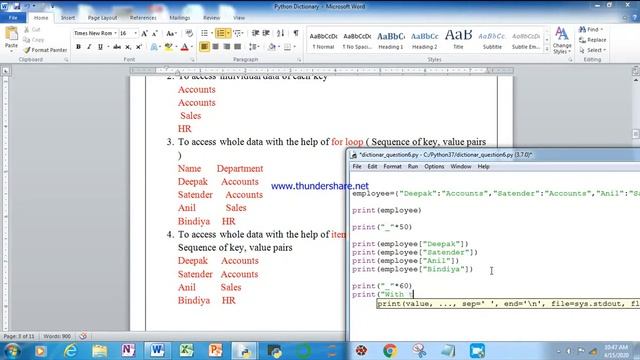Apply superscript formatting

(x=138, y=47)
